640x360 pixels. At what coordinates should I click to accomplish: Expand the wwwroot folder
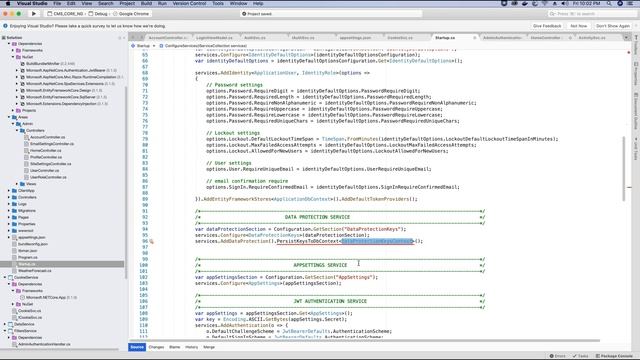pyautogui.click(x=9, y=231)
